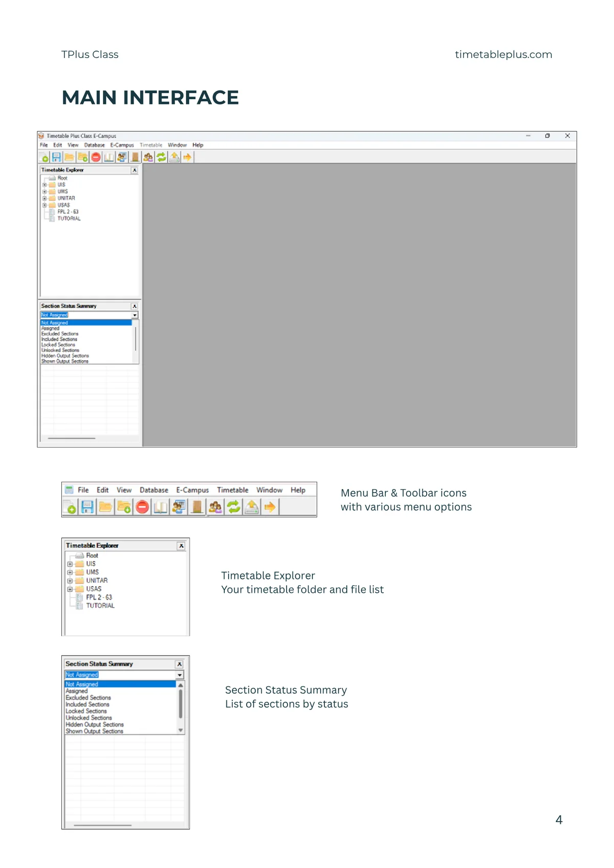This screenshot has height=868, width=614.
Task: Click the orange right-arrow icon in the enlarged toolbar closeup
Action: (x=270, y=507)
